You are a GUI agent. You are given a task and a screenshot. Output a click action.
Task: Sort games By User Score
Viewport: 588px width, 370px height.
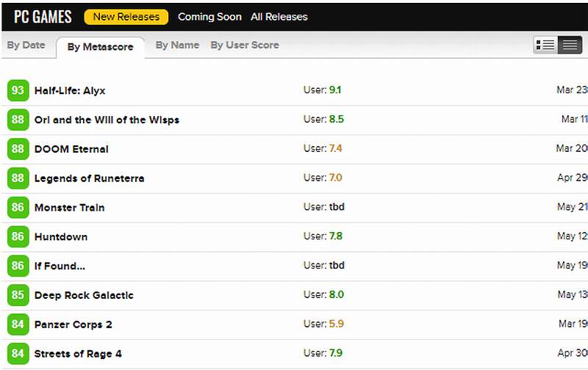point(245,46)
